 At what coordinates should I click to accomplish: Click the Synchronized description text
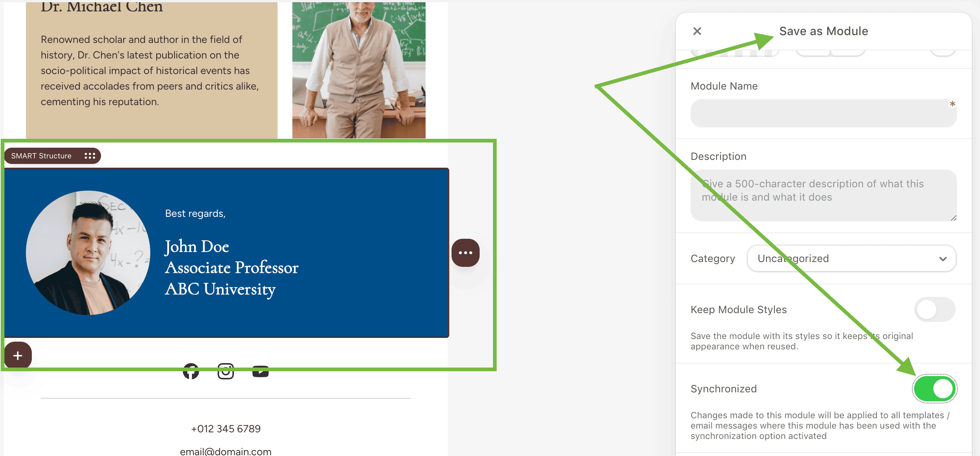[x=820, y=426]
